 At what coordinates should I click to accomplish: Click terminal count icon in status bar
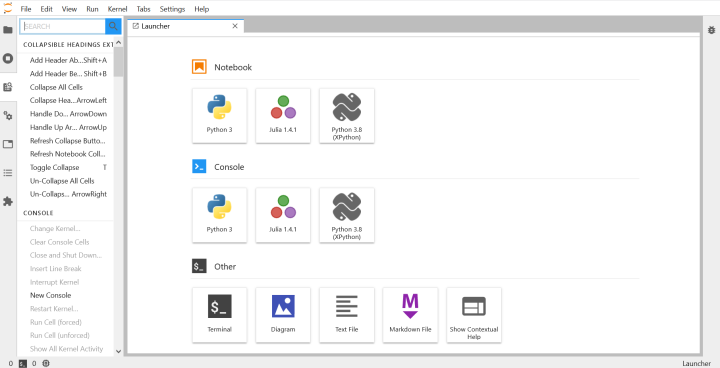click(x=23, y=363)
